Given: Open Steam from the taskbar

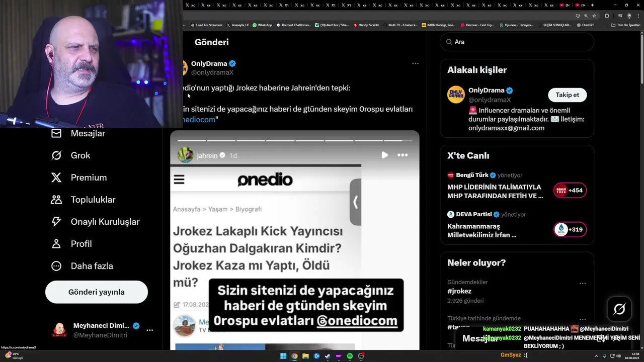Looking at the screenshot, I should pyautogui.click(x=328, y=356).
